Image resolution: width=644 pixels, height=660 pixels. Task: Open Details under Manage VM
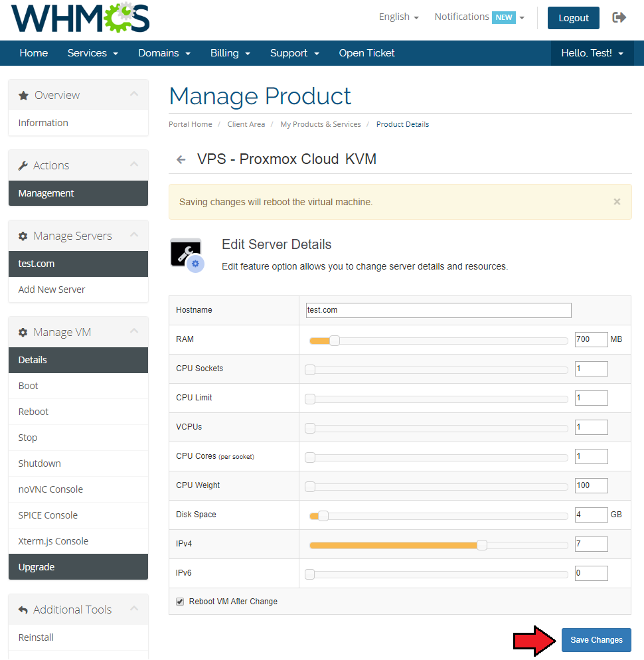(x=78, y=360)
